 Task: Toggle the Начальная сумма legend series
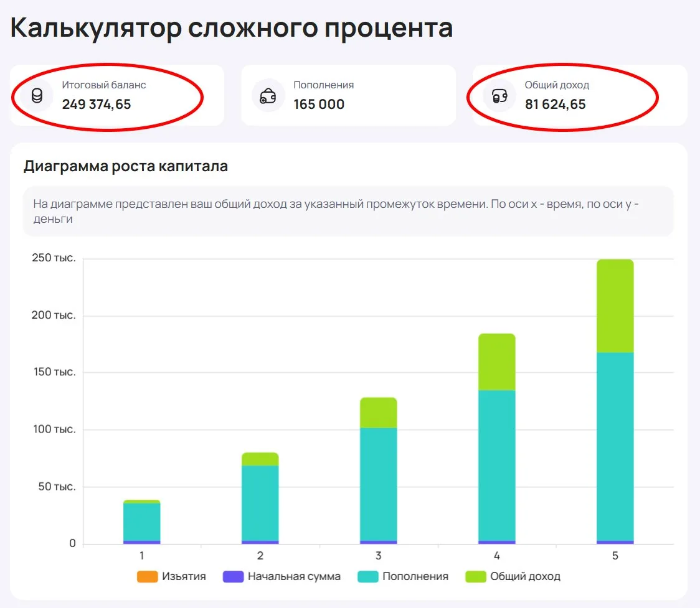281,576
